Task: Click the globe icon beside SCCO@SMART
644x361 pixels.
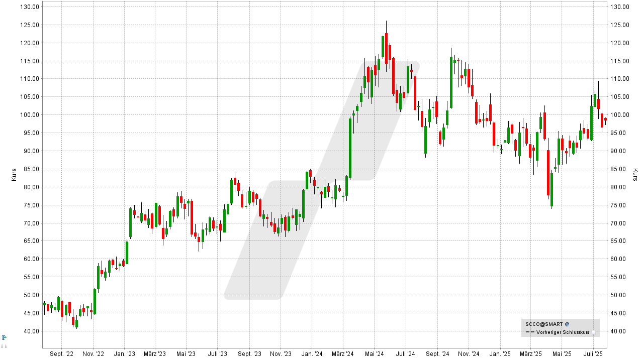Action: [x=567, y=324]
